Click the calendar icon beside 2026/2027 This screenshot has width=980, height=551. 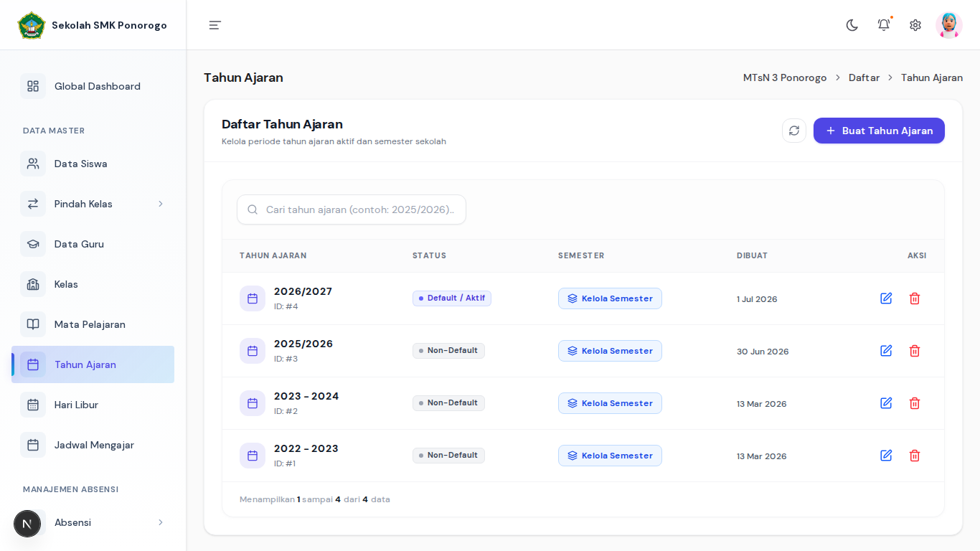tap(253, 298)
